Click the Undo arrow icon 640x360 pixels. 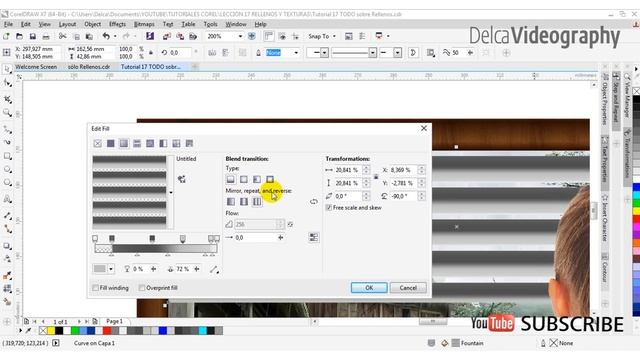tap(106, 36)
